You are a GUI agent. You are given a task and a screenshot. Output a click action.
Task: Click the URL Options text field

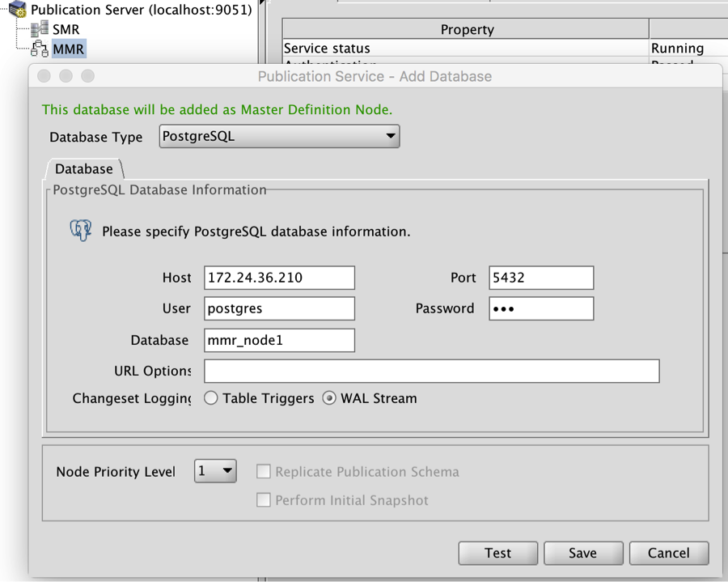431,371
